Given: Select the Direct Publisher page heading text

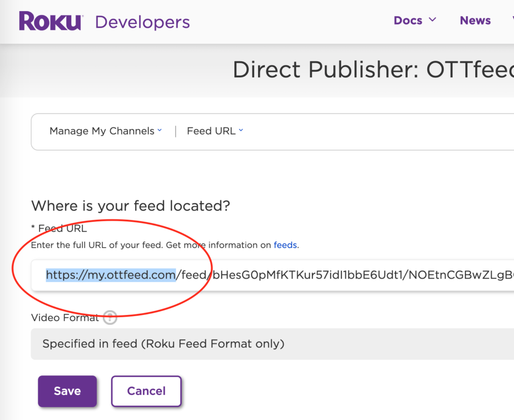Looking at the screenshot, I should [x=373, y=69].
